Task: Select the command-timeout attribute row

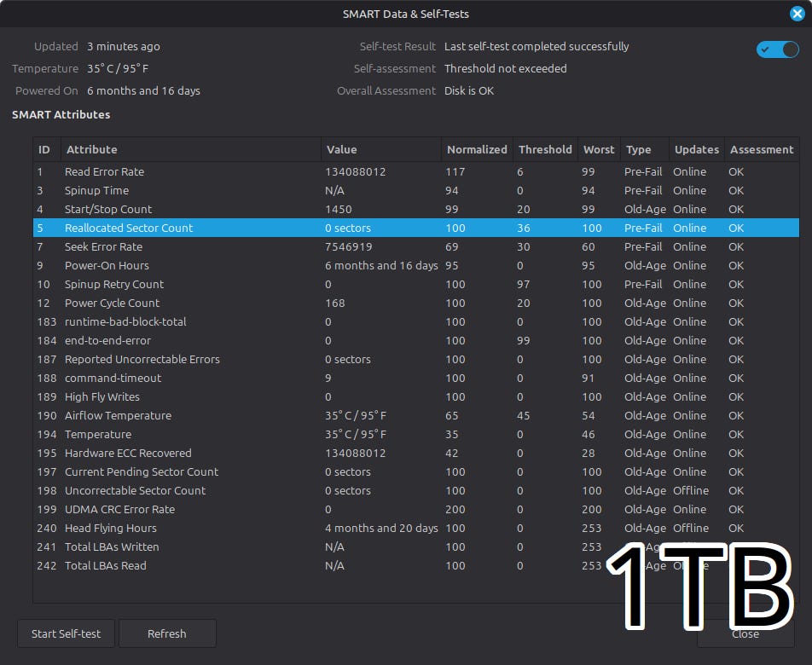Action: click(113, 378)
